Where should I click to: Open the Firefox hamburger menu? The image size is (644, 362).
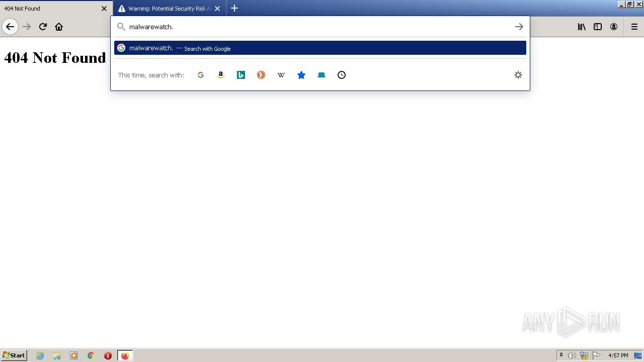[x=634, y=27]
